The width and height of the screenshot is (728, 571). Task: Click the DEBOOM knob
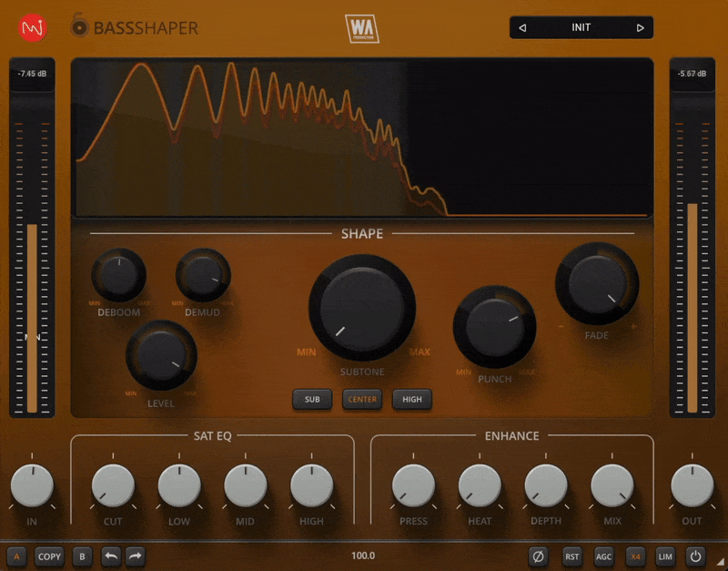tap(119, 275)
